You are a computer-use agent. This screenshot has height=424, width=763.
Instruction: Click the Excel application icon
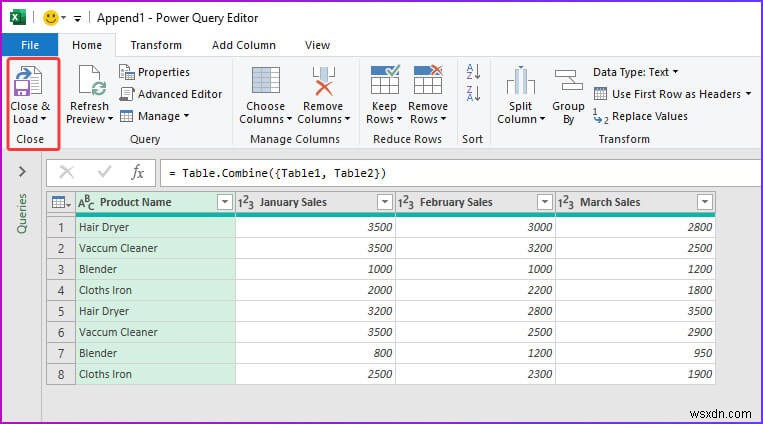(18, 18)
